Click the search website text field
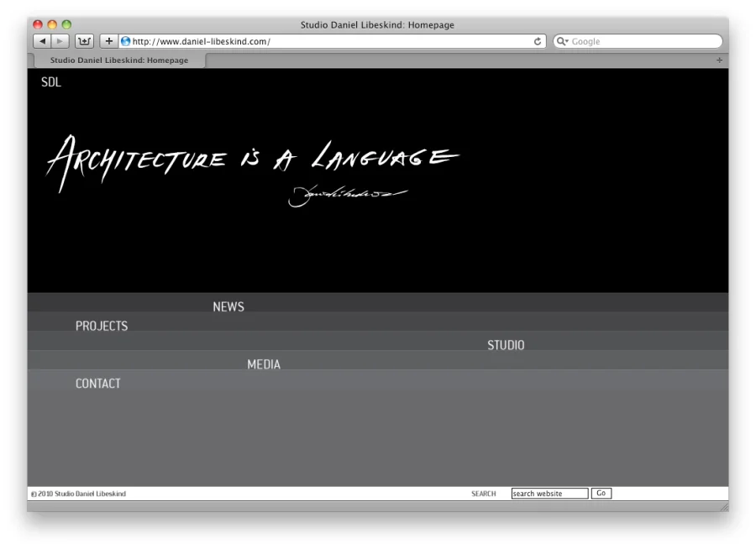The image size is (756, 549). click(x=549, y=494)
